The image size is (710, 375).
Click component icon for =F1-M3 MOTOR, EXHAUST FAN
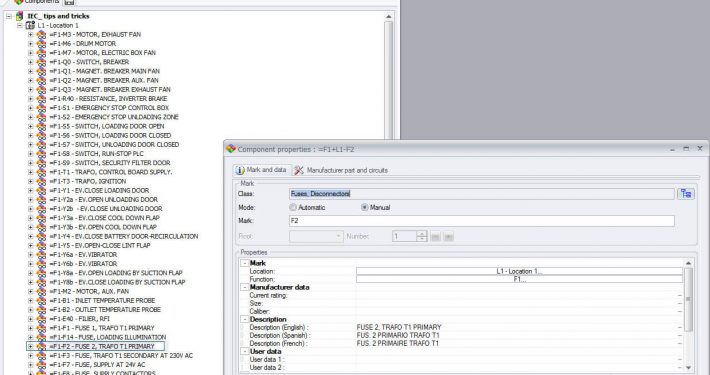(41, 34)
